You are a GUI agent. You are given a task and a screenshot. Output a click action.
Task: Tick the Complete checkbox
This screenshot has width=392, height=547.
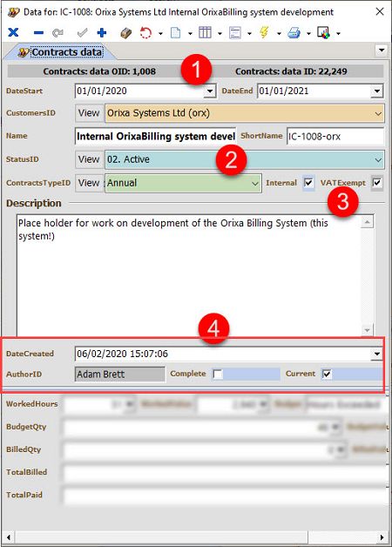coord(218,375)
